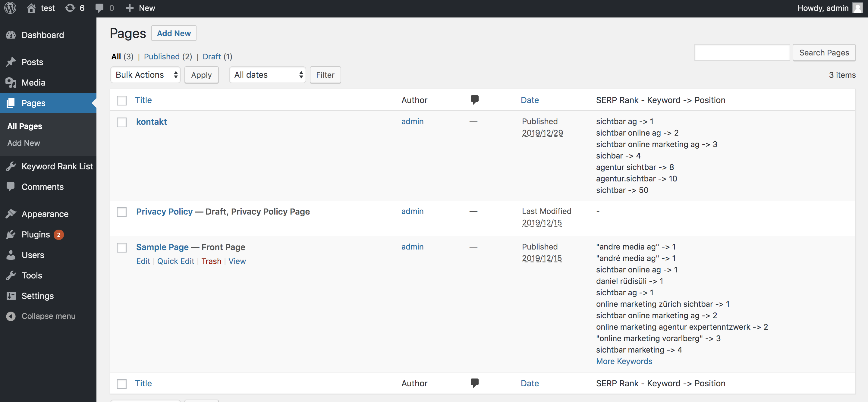The width and height of the screenshot is (868, 402).
Task: Filter by Published pages
Action: point(162,56)
